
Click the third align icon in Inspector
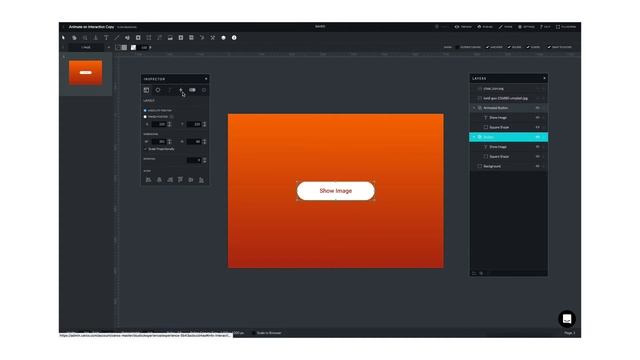coord(170,180)
